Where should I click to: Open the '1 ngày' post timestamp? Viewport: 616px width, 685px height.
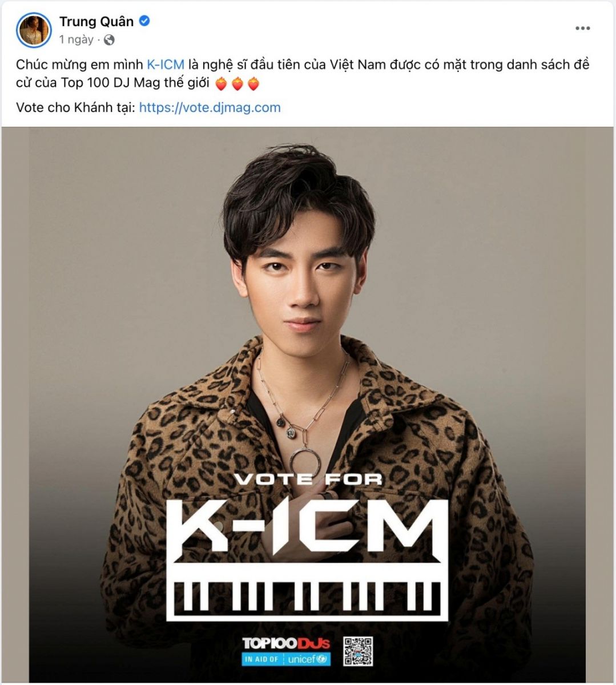point(76,40)
